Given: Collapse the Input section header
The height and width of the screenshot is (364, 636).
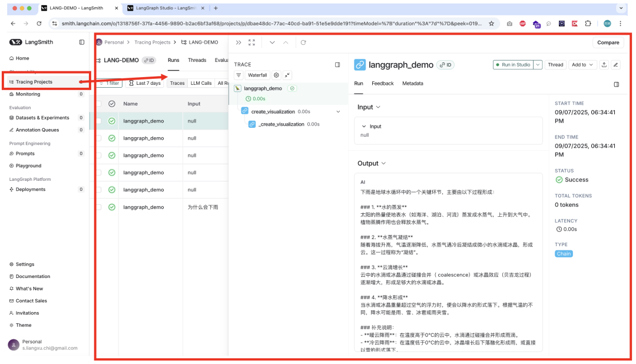Looking at the screenshot, I should click(x=369, y=107).
